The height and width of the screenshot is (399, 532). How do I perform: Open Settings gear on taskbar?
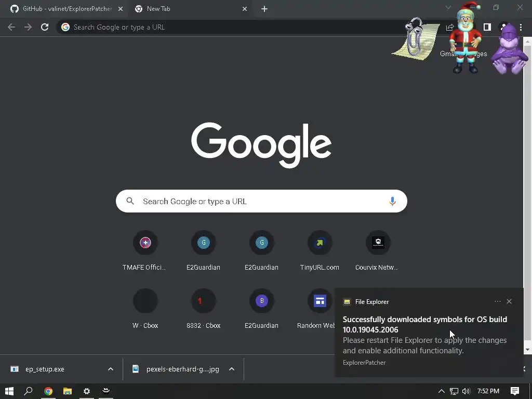point(87,391)
